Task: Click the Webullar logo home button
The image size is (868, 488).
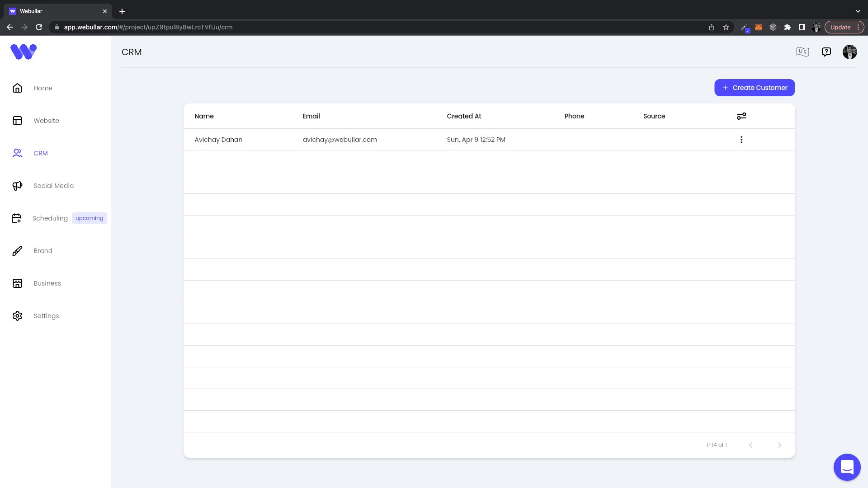Action: pos(24,52)
